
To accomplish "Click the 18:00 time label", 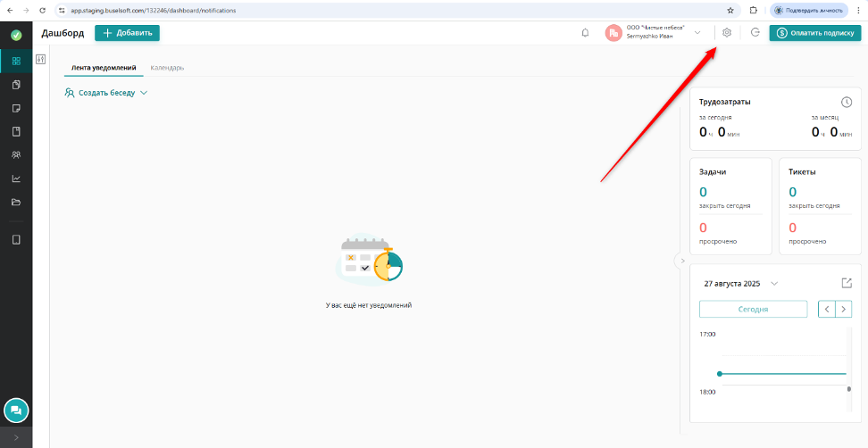I will [x=708, y=392].
